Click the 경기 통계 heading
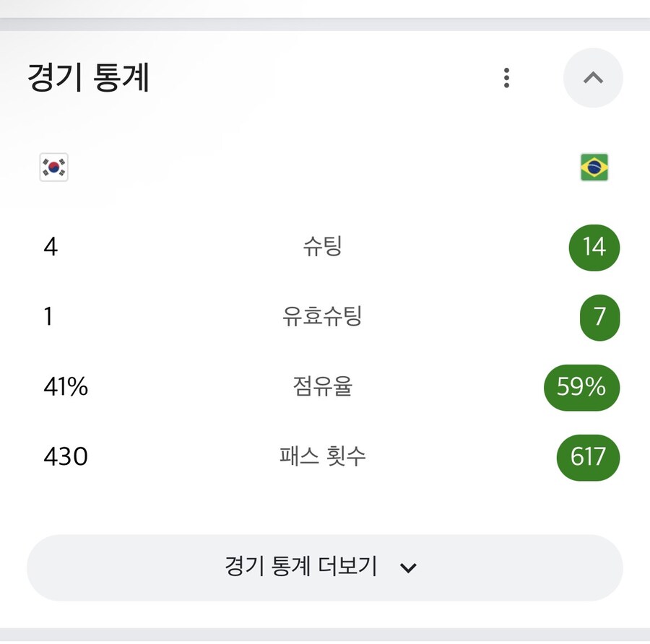The height and width of the screenshot is (644, 650). (x=88, y=78)
